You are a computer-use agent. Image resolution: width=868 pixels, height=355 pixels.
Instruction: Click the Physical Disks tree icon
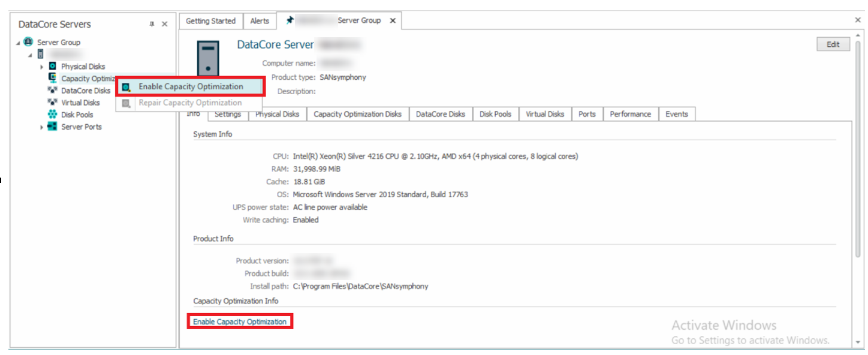point(52,67)
